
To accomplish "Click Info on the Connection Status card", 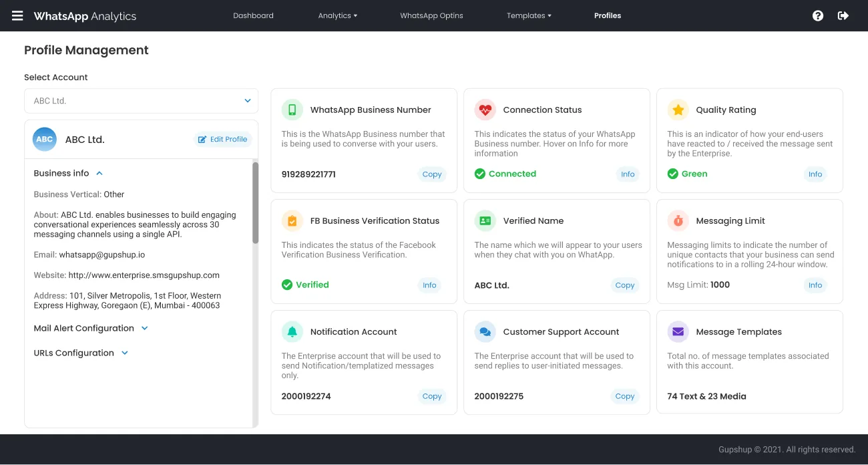I will click(628, 174).
